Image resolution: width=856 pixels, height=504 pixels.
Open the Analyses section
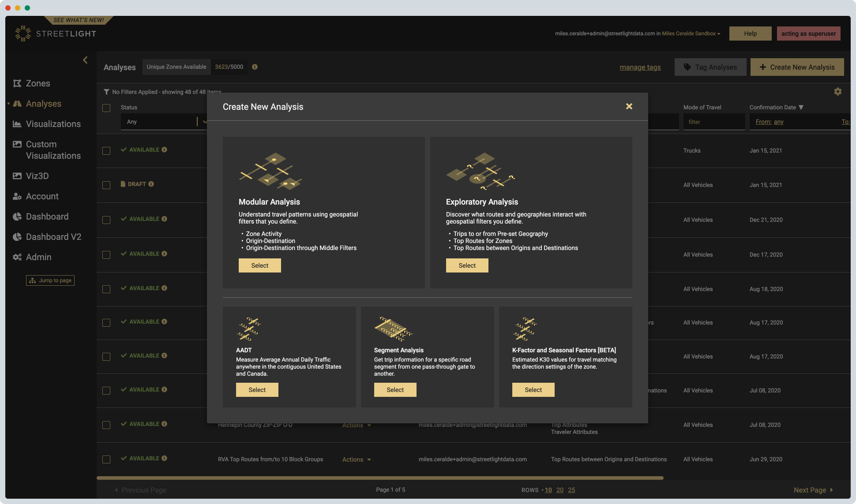(x=43, y=104)
